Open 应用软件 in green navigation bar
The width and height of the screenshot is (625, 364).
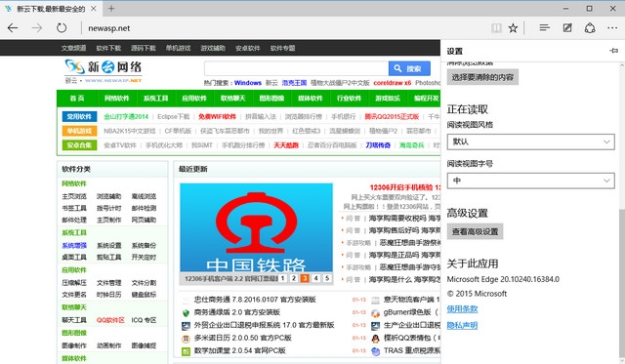pyautogui.click(x=194, y=99)
